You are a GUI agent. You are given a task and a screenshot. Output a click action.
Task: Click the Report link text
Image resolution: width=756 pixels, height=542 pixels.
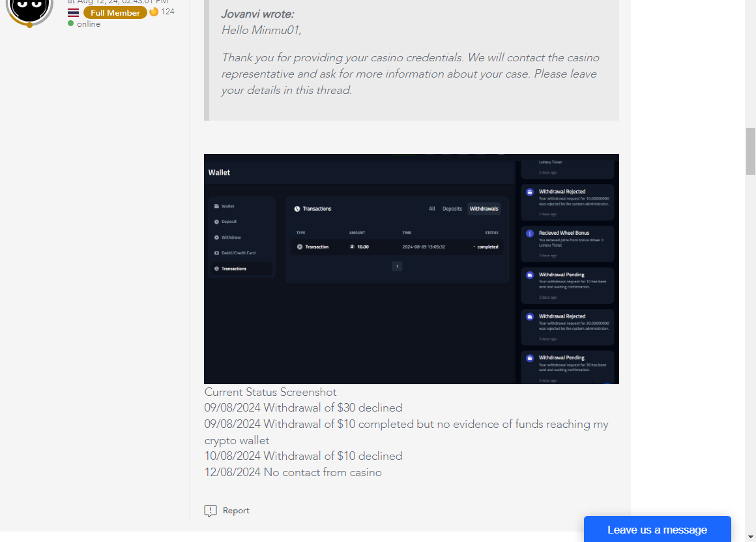pyautogui.click(x=236, y=511)
